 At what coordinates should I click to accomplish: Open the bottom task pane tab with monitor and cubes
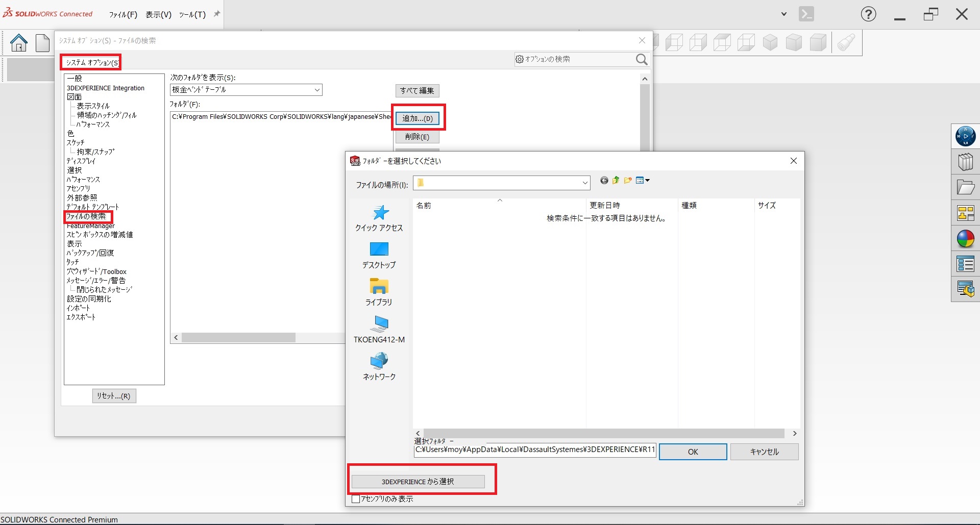965,289
